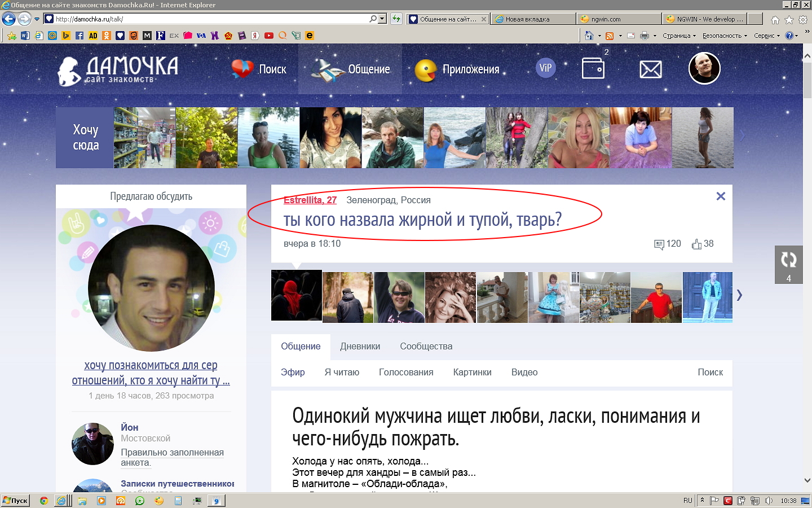
Task: Click the browser Forward arrow button
Action: pyautogui.click(x=24, y=19)
